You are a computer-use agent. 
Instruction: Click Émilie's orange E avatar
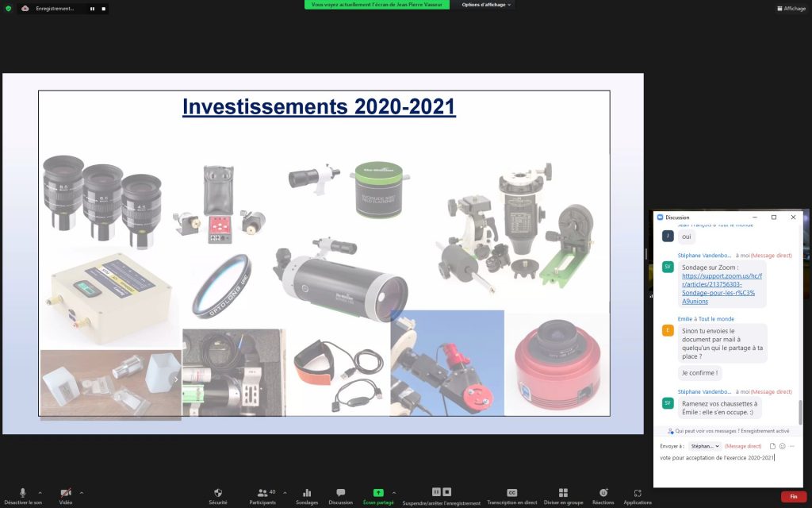point(668,330)
